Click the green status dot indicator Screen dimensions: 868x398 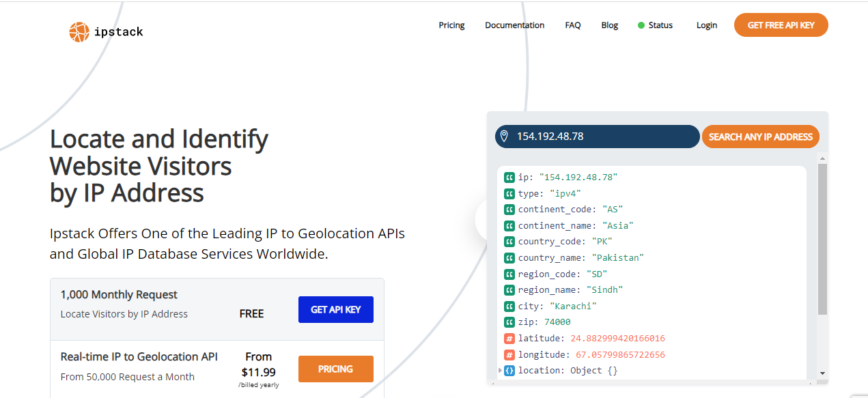point(641,25)
